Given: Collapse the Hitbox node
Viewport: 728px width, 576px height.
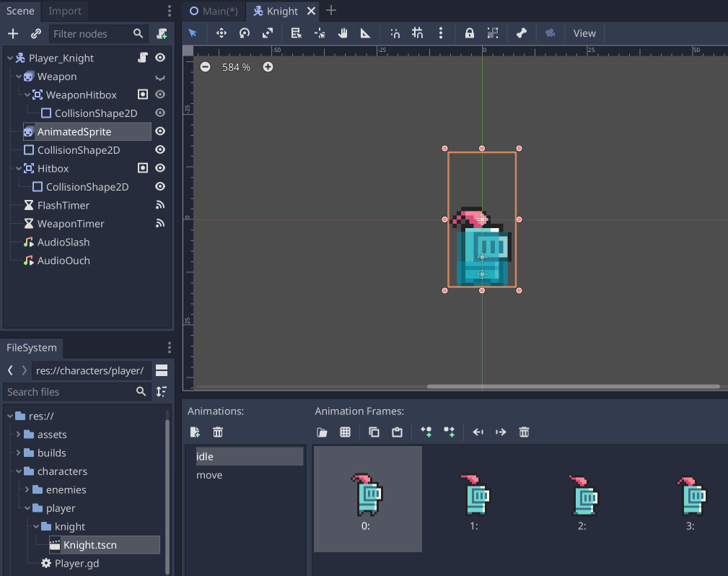Looking at the screenshot, I should pos(19,168).
